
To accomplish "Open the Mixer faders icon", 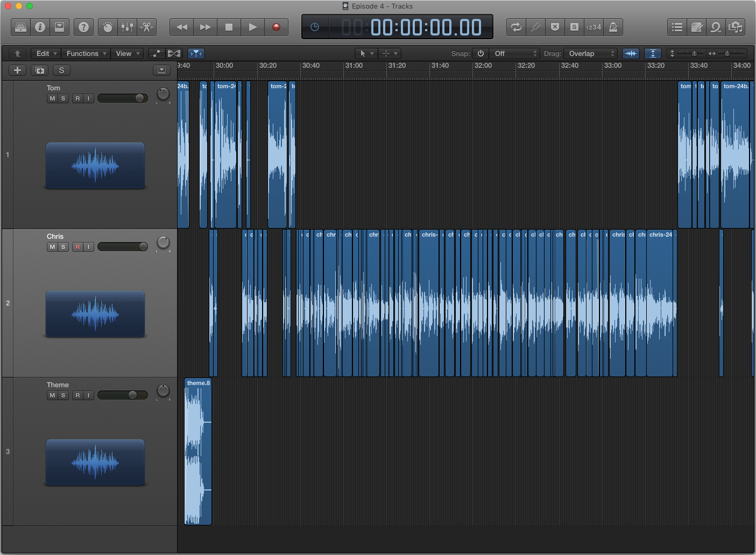I will tap(127, 27).
